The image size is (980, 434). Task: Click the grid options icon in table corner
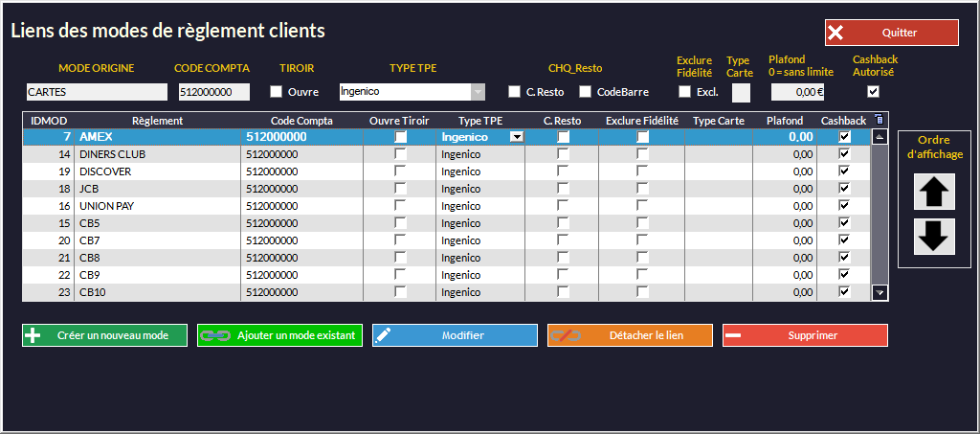[x=880, y=120]
